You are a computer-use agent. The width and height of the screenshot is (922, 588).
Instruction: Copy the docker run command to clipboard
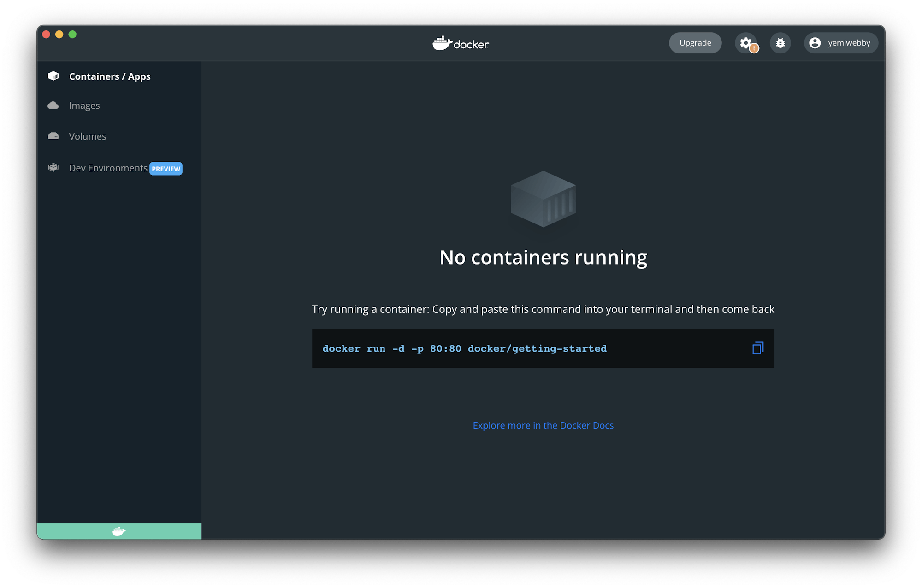[x=757, y=348]
